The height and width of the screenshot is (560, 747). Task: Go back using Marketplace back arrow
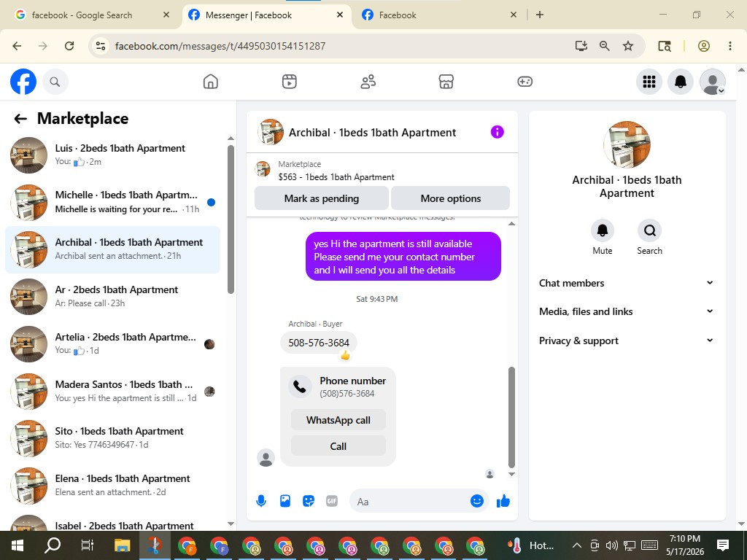[20, 119]
